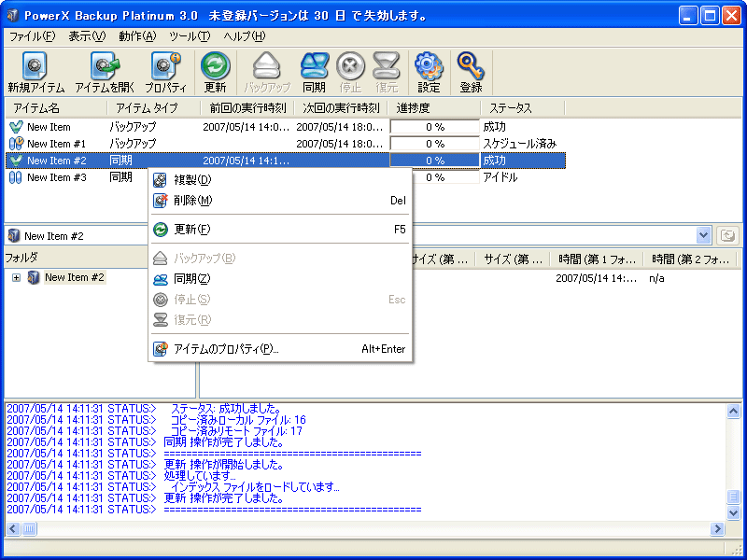Click the refresh button right of the path dropdown
747x560 pixels.
click(x=727, y=235)
